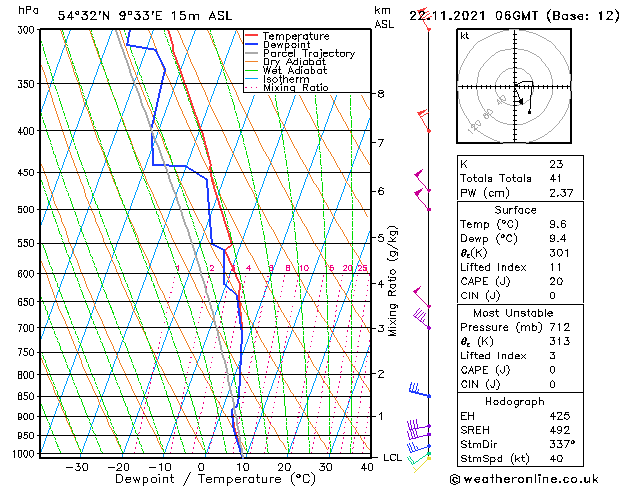The height and width of the screenshot is (486, 629).
Task: Click the StmDir value '337°'
Action: 562,444
